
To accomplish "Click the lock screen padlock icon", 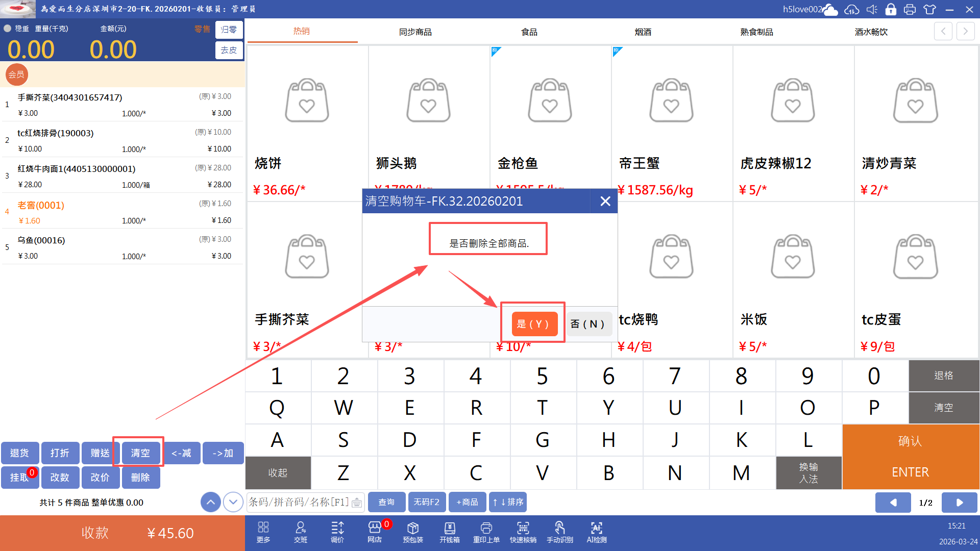I will (x=891, y=9).
